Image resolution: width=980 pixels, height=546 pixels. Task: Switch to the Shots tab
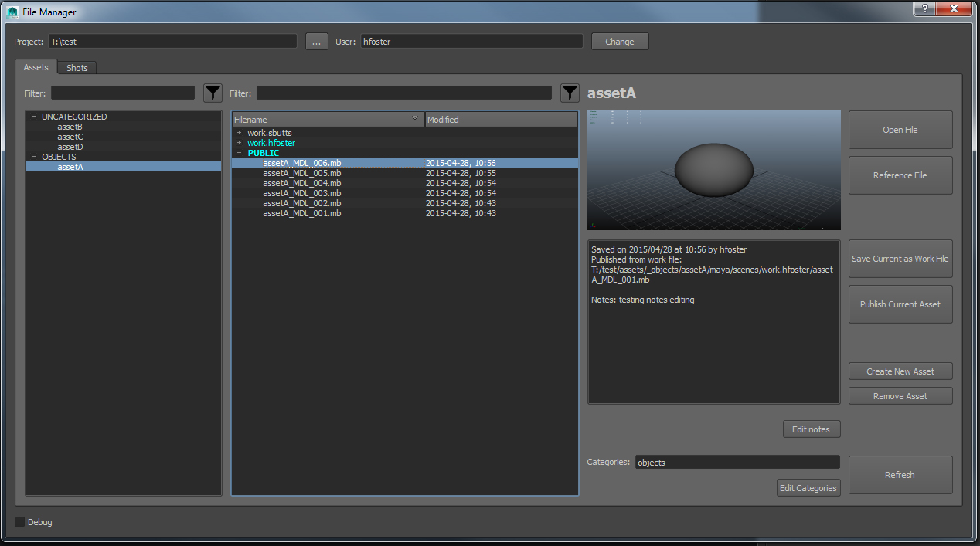(77, 68)
